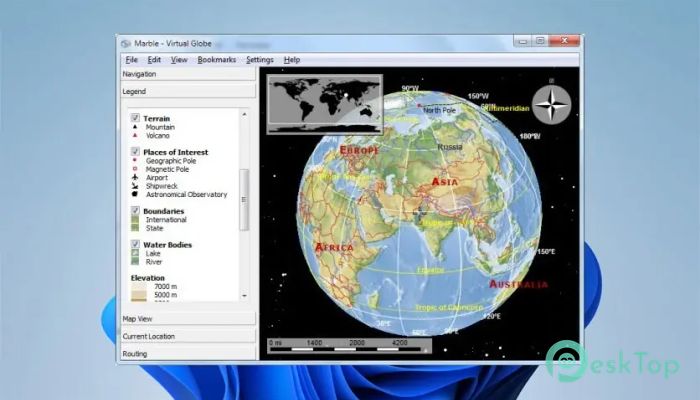Screen dimensions: 700x400
Task: Switch to the Map View tab
Action: (188, 319)
